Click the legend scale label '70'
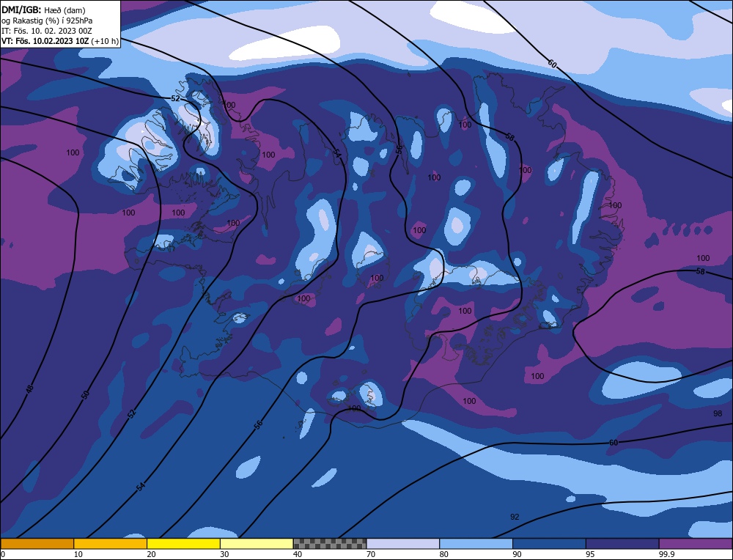The image size is (733, 560). [371, 554]
